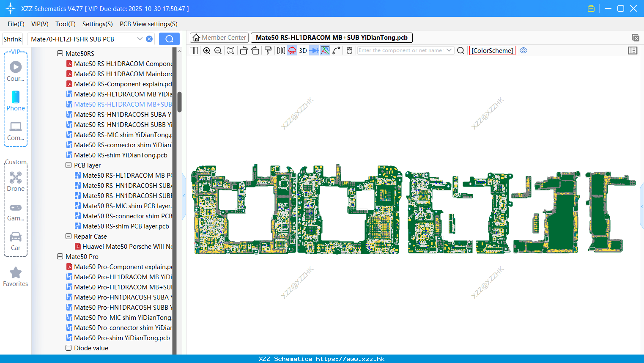Image resolution: width=644 pixels, height=363 pixels.
Task: Fit the PCB view to screen
Action: tap(231, 50)
